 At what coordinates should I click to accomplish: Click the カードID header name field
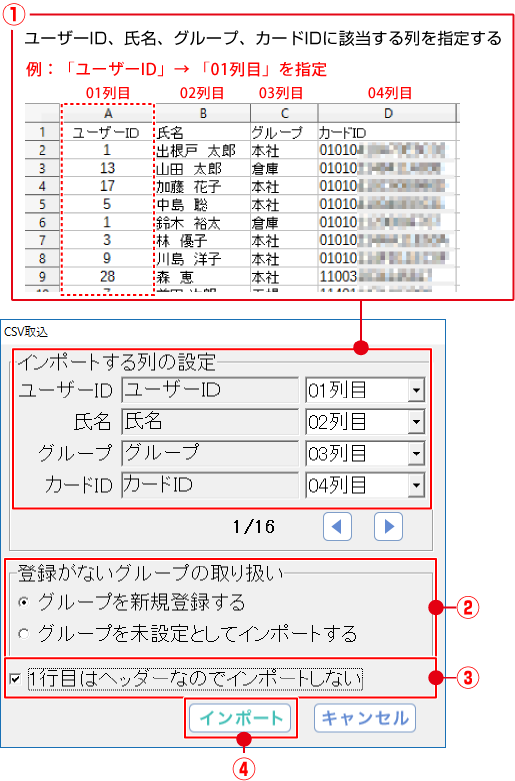point(210,485)
